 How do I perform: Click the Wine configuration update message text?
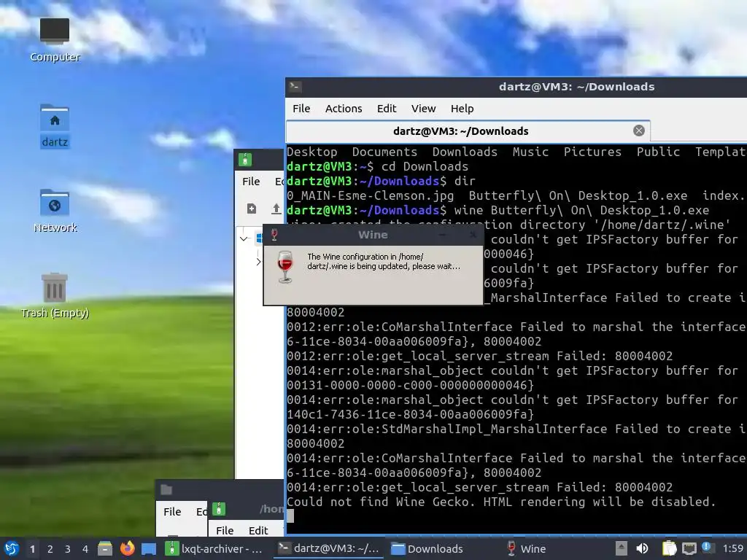[384, 262]
